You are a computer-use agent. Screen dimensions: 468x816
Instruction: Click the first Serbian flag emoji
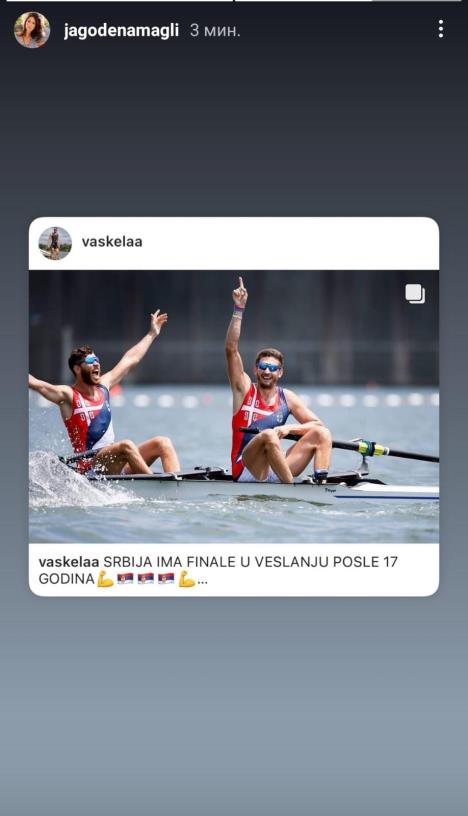coord(125,579)
